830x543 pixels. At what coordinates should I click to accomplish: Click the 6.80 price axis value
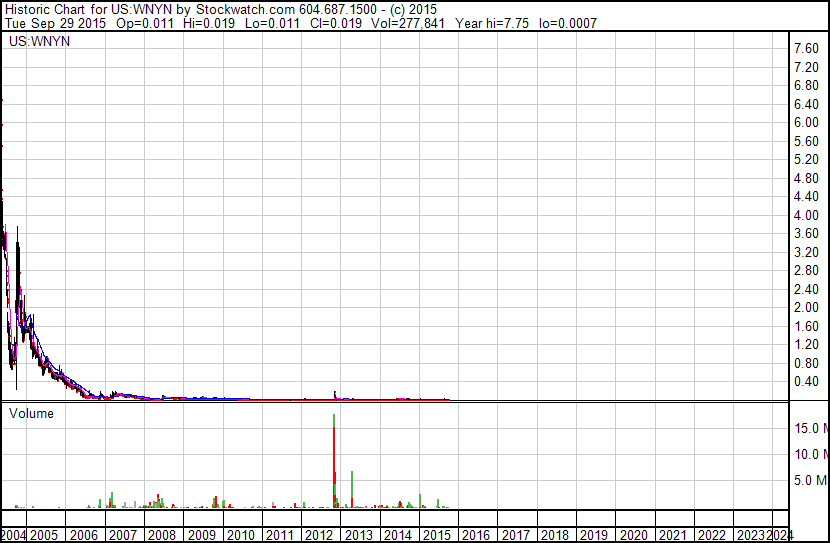click(806, 86)
